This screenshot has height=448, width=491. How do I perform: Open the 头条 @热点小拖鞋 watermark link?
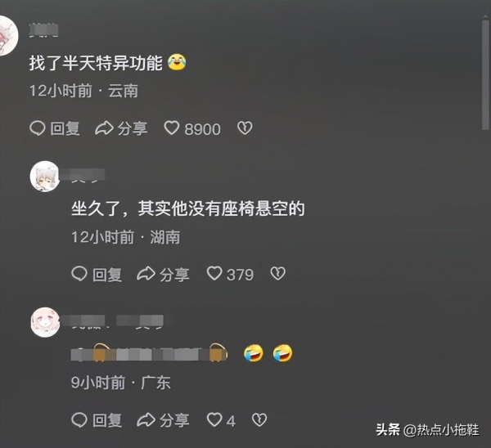(427, 430)
